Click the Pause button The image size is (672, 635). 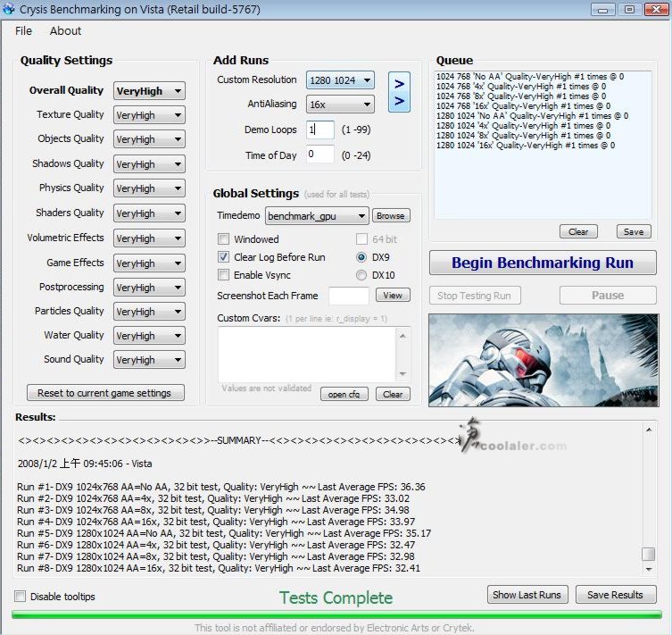(x=608, y=296)
